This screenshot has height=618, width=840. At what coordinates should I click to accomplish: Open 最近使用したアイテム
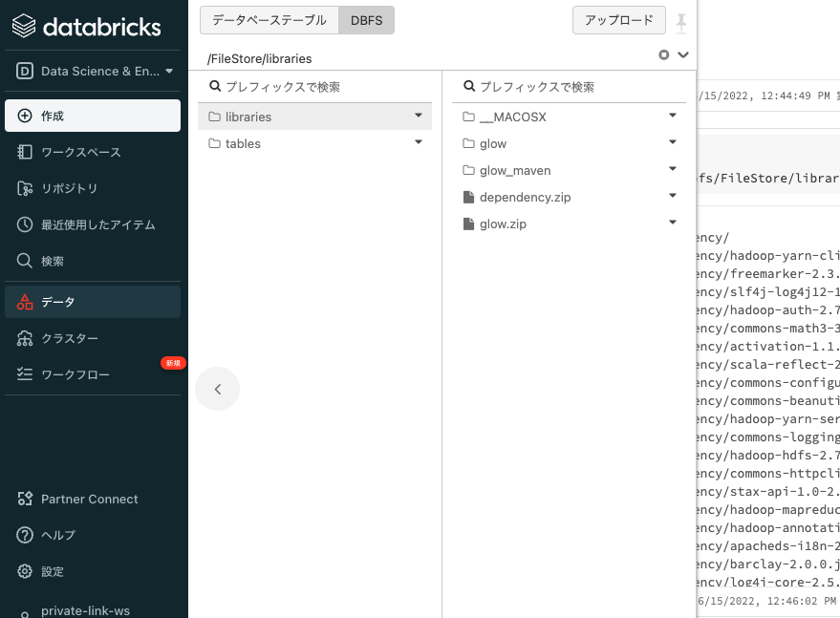click(93, 224)
